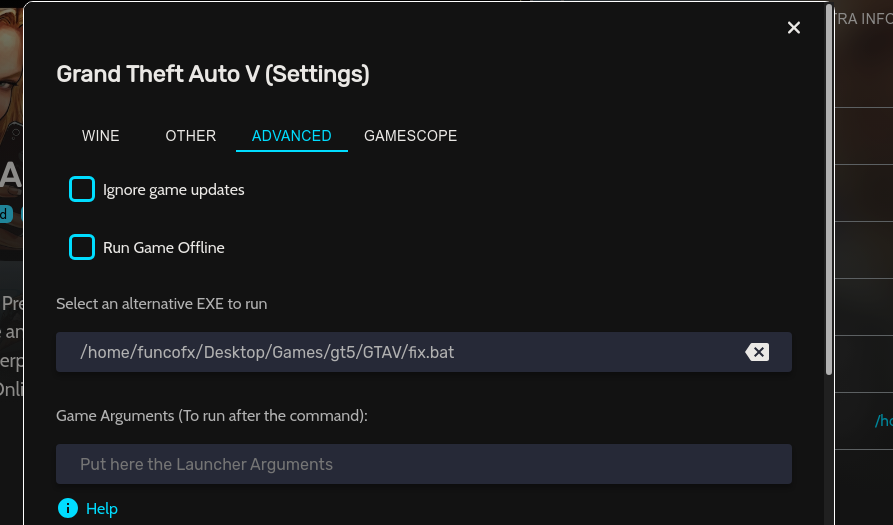The height and width of the screenshot is (525, 893).
Task: Click the "Ignore game updates" label
Action: [x=174, y=190]
